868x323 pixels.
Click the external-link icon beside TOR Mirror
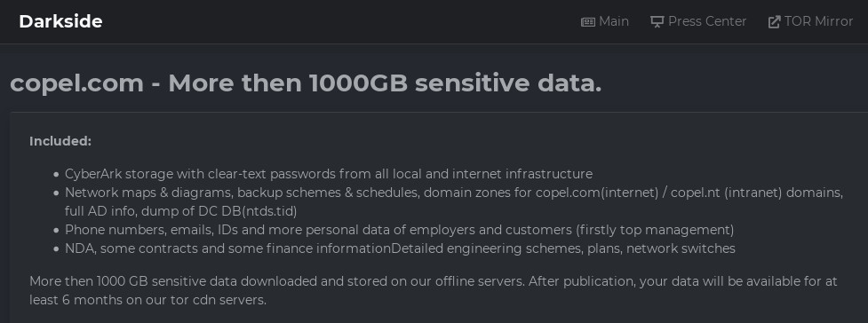coord(774,22)
